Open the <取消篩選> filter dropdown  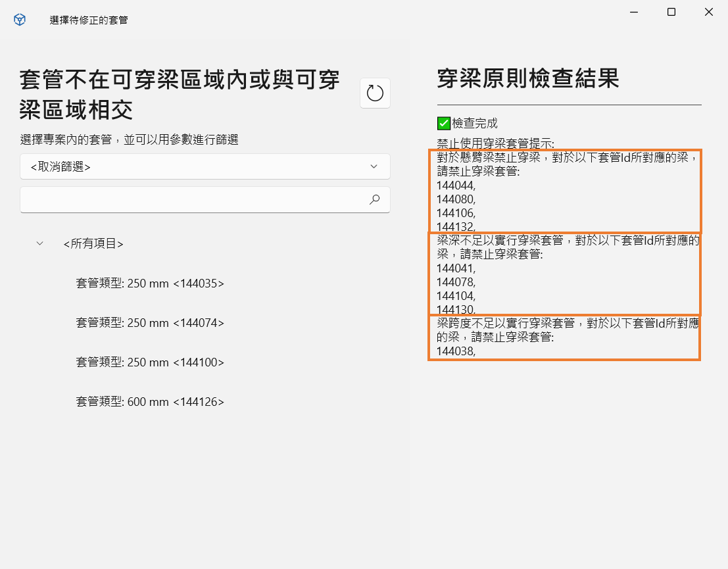click(x=205, y=166)
